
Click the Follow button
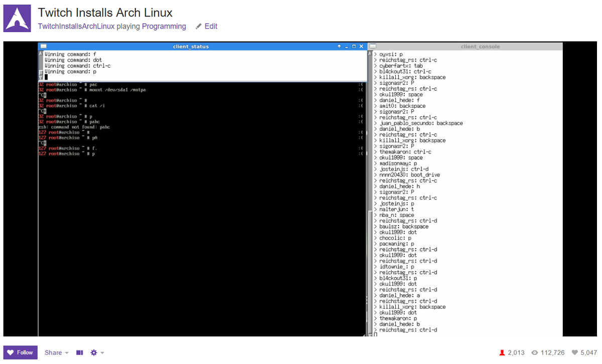(20, 352)
